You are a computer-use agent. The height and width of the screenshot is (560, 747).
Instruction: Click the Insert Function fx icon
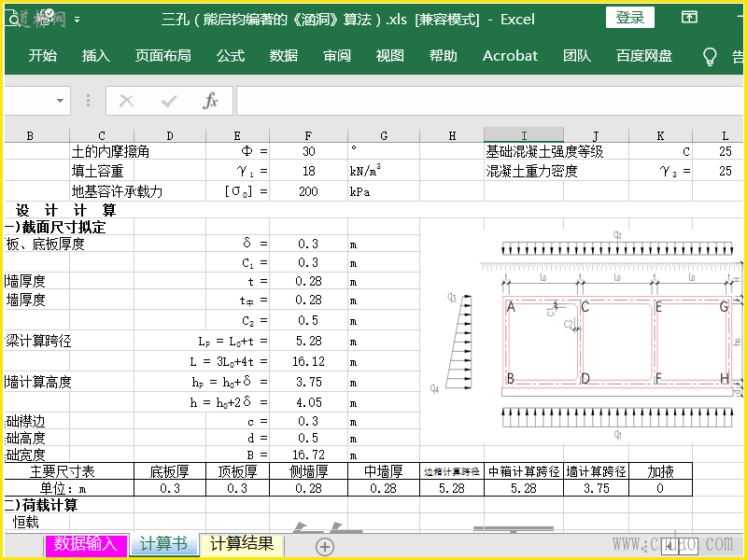pos(210,101)
